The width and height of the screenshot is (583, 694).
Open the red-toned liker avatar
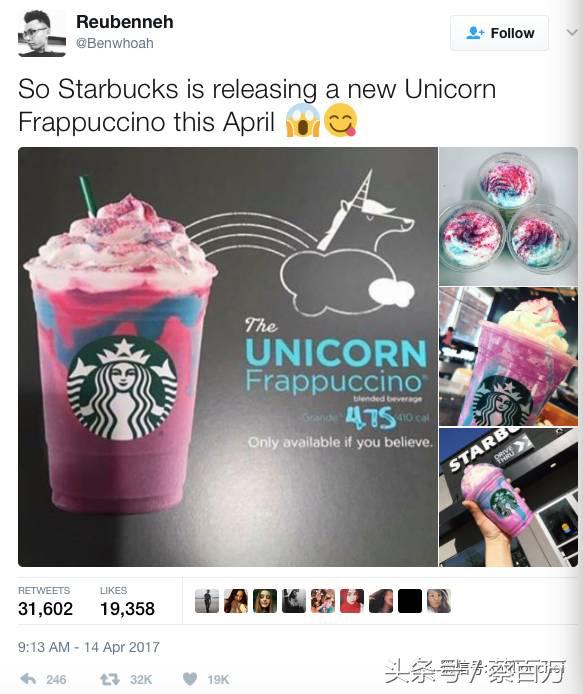(352, 601)
